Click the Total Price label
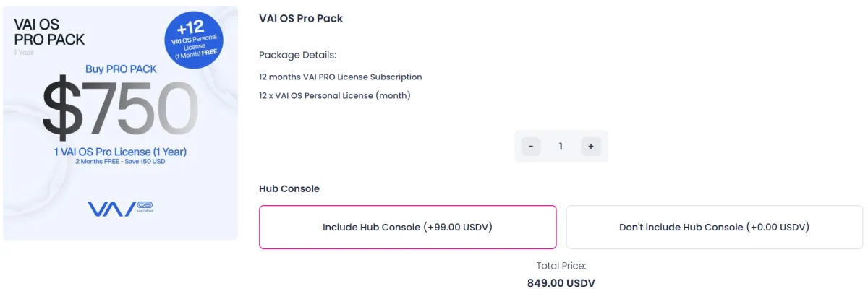Viewport: 868px width, 299px height. click(561, 266)
